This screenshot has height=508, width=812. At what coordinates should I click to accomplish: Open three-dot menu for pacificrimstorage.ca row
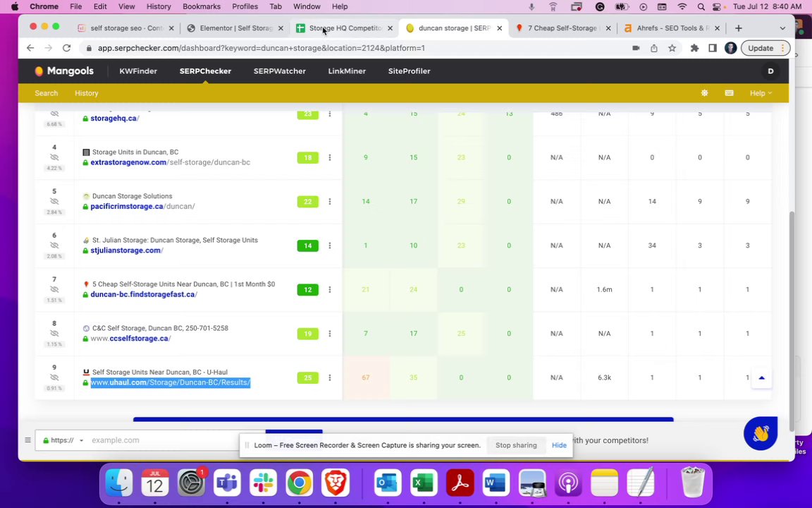pos(329,202)
